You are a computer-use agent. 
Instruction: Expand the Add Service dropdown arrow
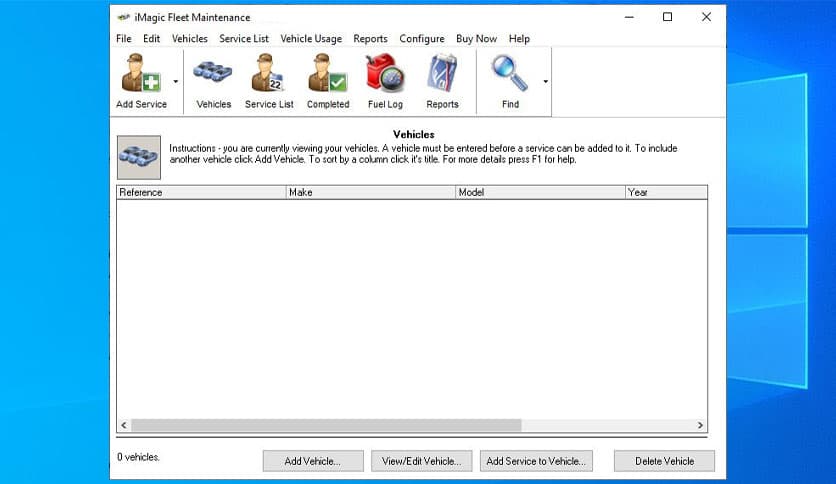[x=175, y=82]
